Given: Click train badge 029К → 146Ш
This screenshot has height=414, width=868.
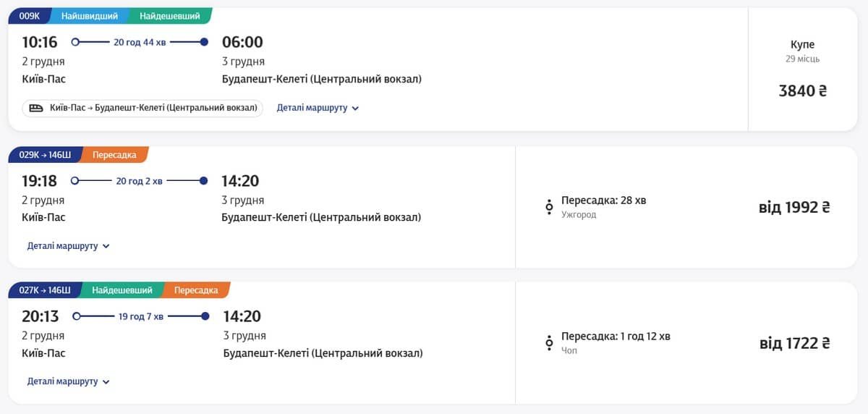Looking at the screenshot, I should tap(45, 155).
